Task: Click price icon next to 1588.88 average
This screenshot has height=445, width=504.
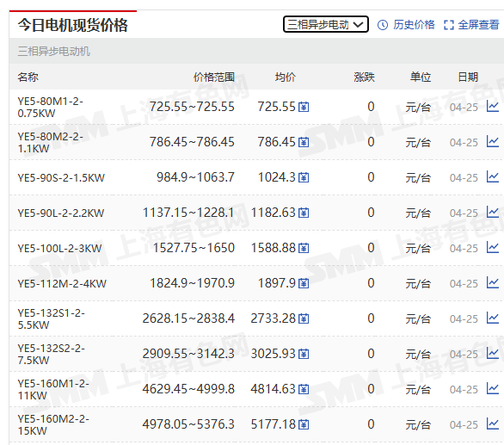Action: (304, 248)
